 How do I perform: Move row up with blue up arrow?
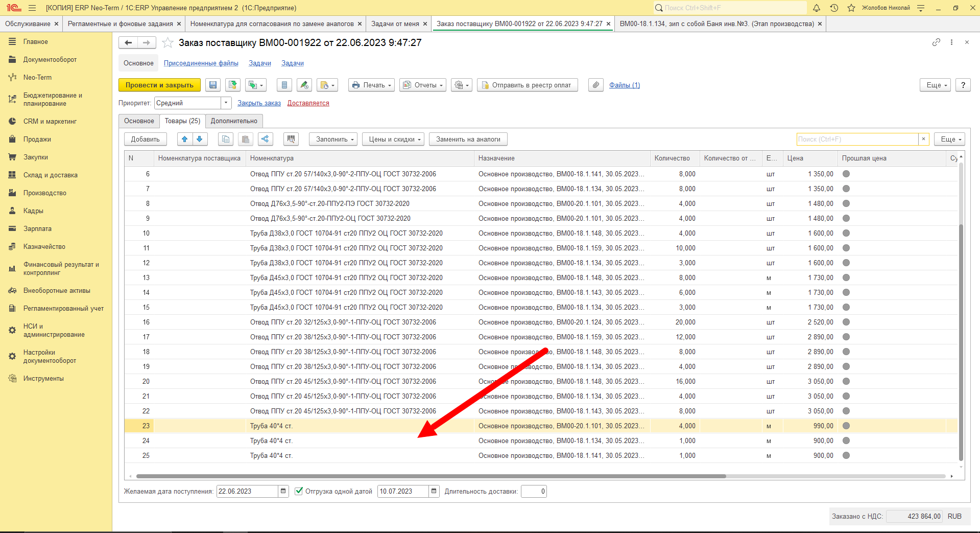(185, 139)
